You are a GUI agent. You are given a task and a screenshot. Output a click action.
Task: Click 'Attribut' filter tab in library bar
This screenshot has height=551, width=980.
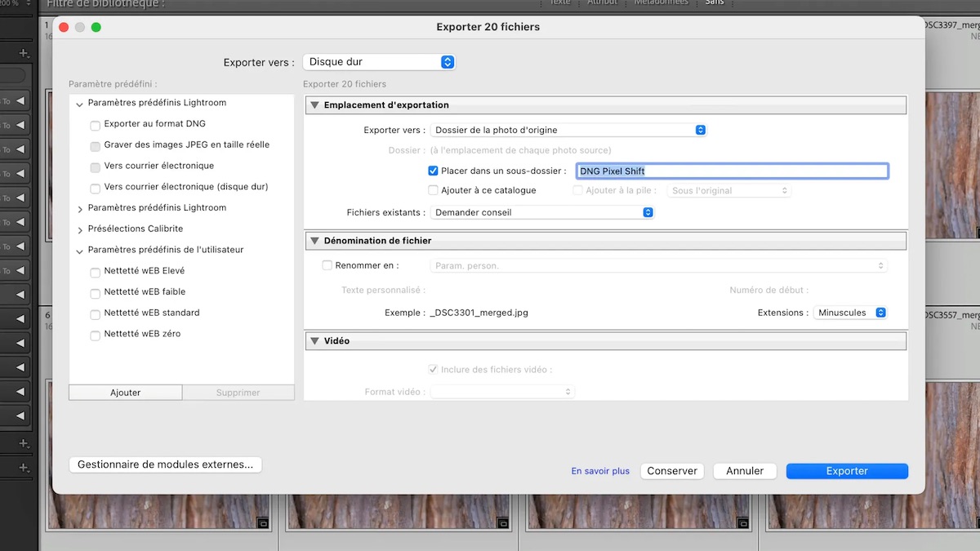click(603, 2)
